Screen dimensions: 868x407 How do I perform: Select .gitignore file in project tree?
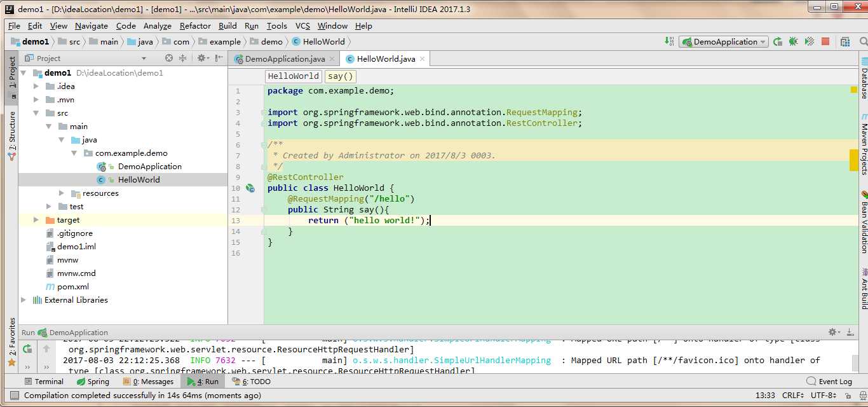[x=75, y=233]
